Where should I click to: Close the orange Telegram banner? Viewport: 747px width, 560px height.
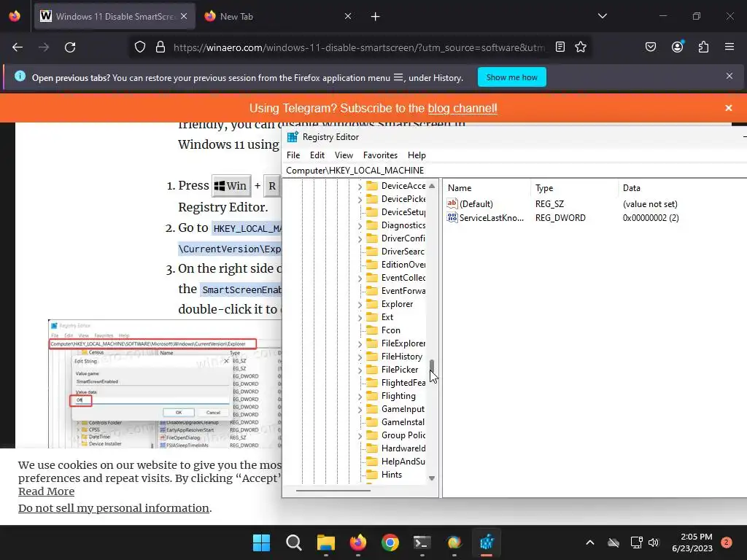729,108
